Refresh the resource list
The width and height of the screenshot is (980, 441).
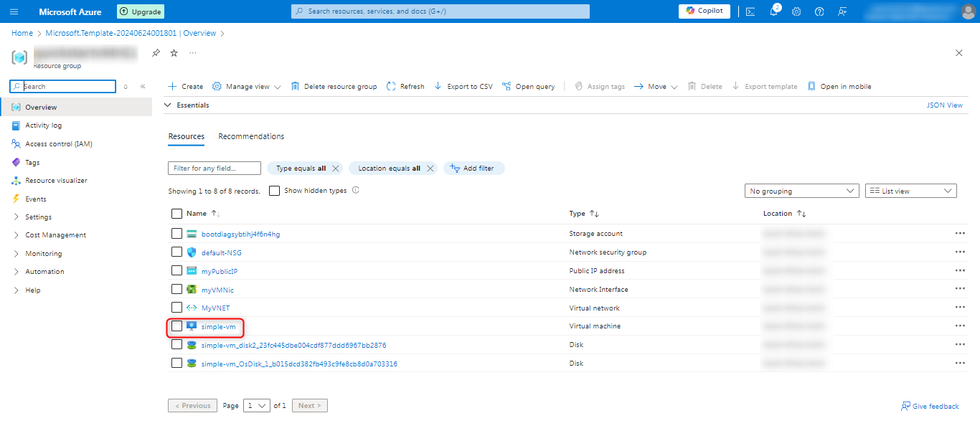[405, 86]
